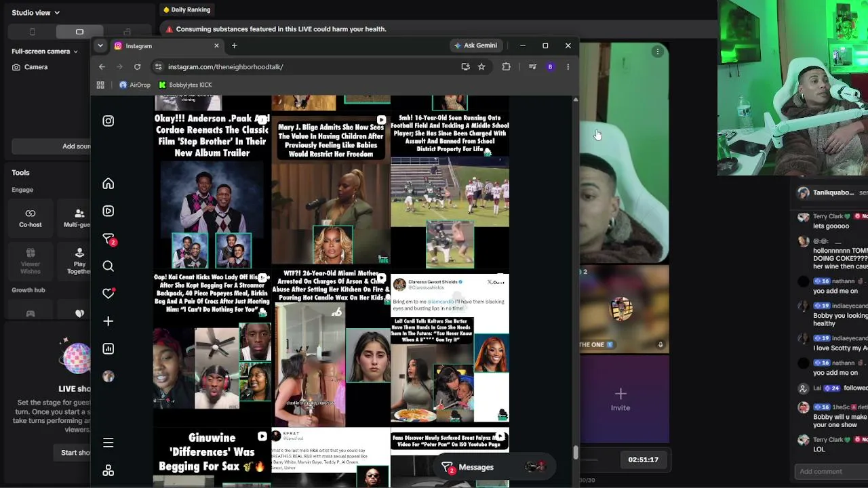Open Instagram logo in the sidebar

click(x=108, y=121)
